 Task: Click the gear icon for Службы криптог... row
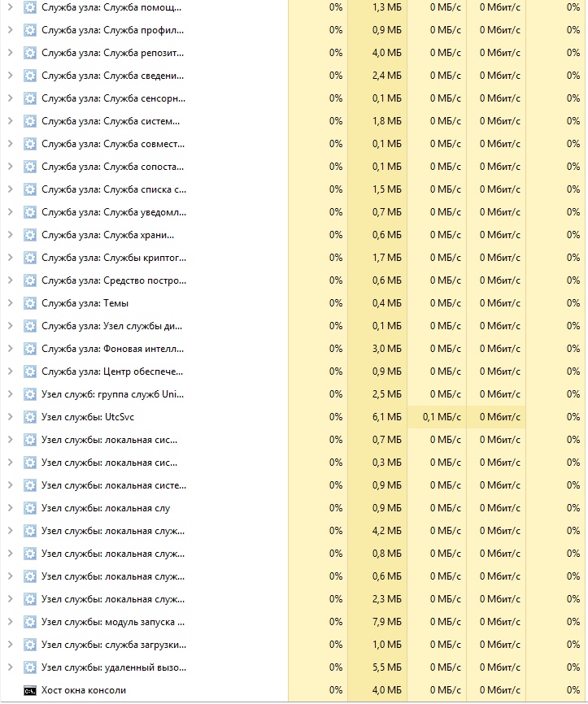pyautogui.click(x=30, y=258)
